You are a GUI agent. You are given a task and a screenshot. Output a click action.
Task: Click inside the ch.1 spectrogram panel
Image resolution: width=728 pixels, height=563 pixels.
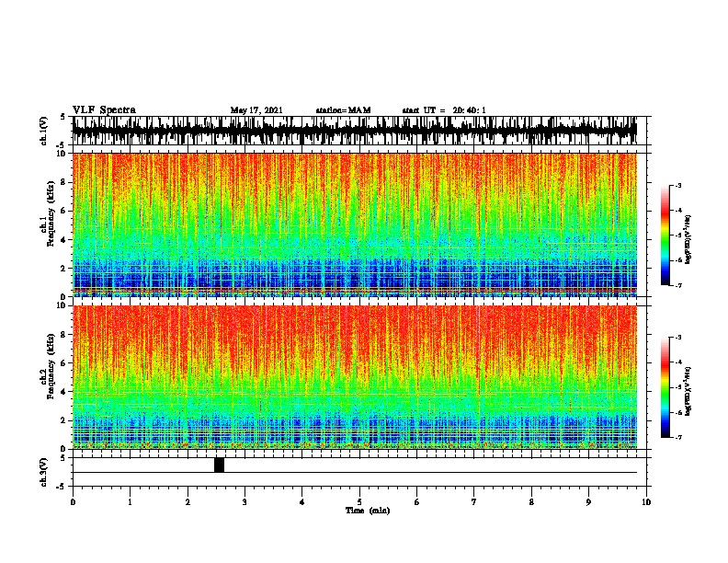[355, 224]
